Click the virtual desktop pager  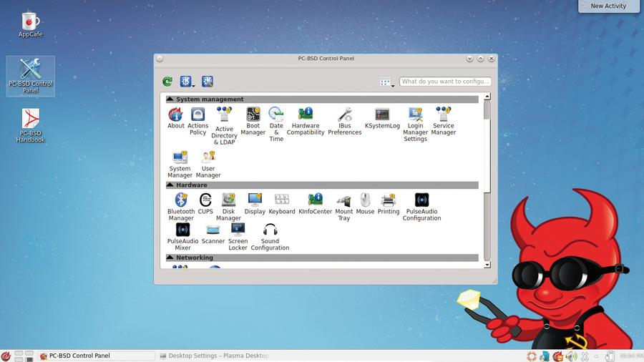[24, 356]
